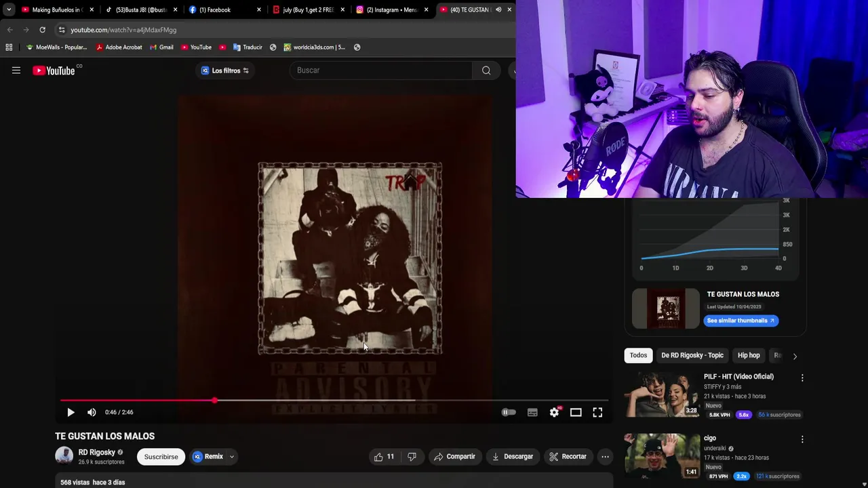This screenshot has width=868, height=488.
Task: Open the YouTube guide hamburger menu
Action: [x=16, y=70]
